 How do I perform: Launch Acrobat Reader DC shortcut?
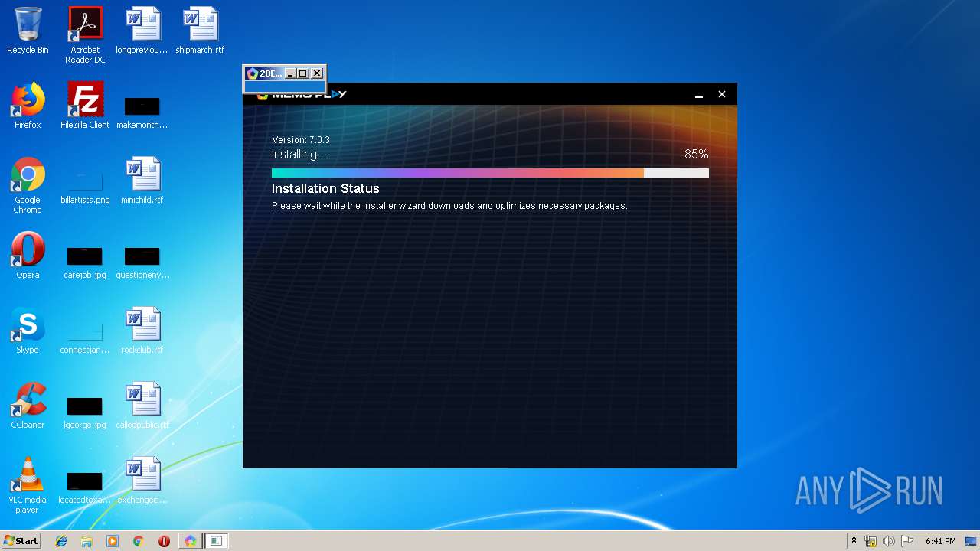pos(85,35)
